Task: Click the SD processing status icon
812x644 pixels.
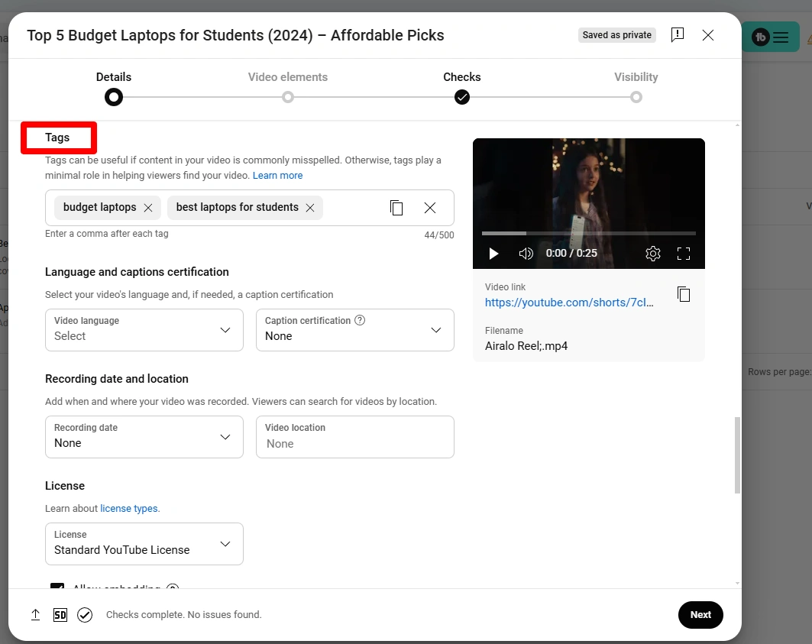Action: (60, 614)
